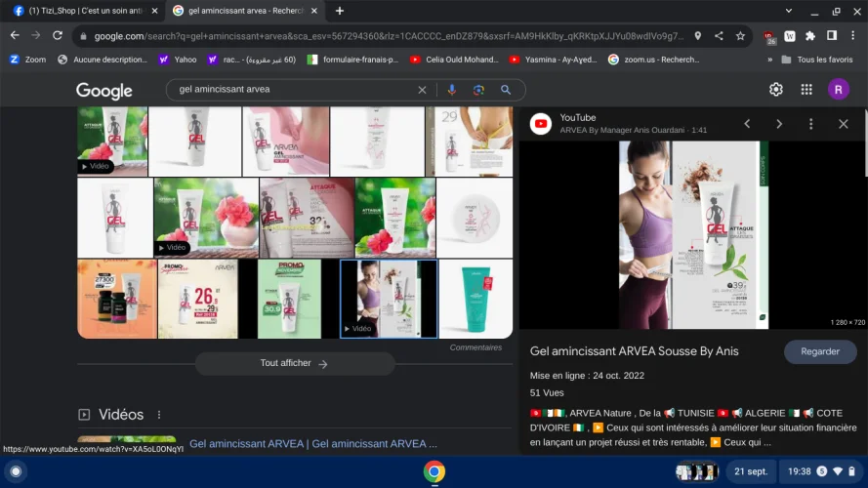Click the Tout afficher button

[x=294, y=364]
